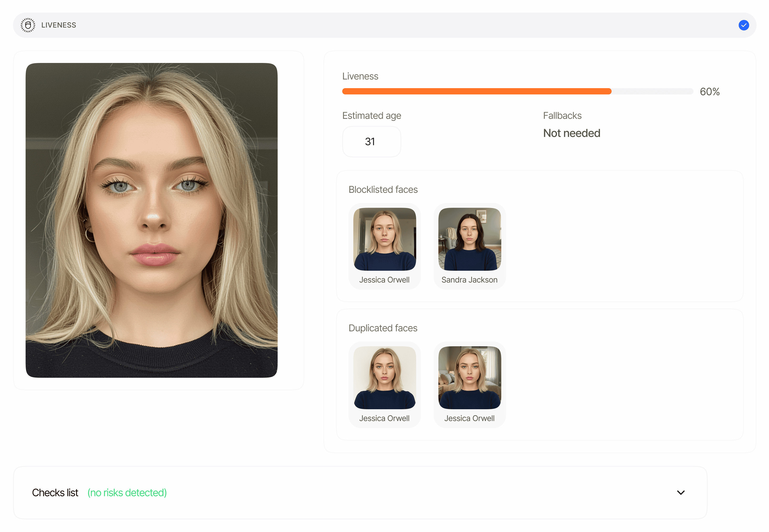The height and width of the screenshot is (532, 769).
Task: Click Jessica Orwell name under blocklisted faces
Action: [x=384, y=280]
